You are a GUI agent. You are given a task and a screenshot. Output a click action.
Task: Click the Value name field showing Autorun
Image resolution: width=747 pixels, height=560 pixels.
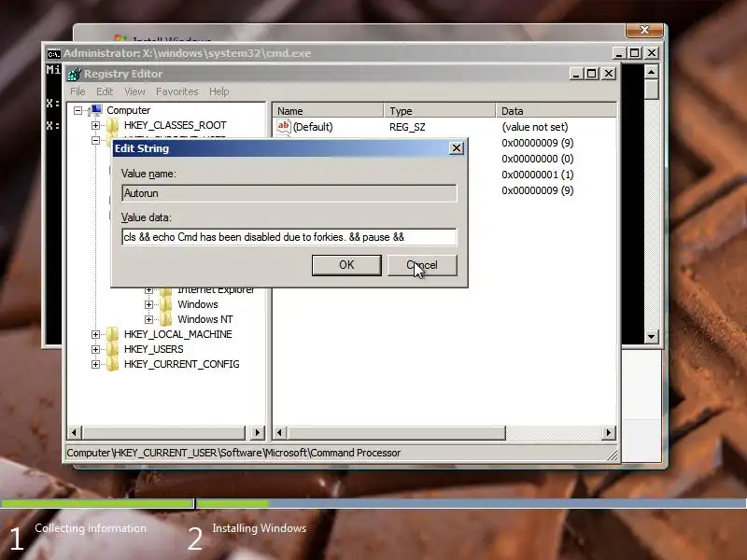click(x=289, y=193)
